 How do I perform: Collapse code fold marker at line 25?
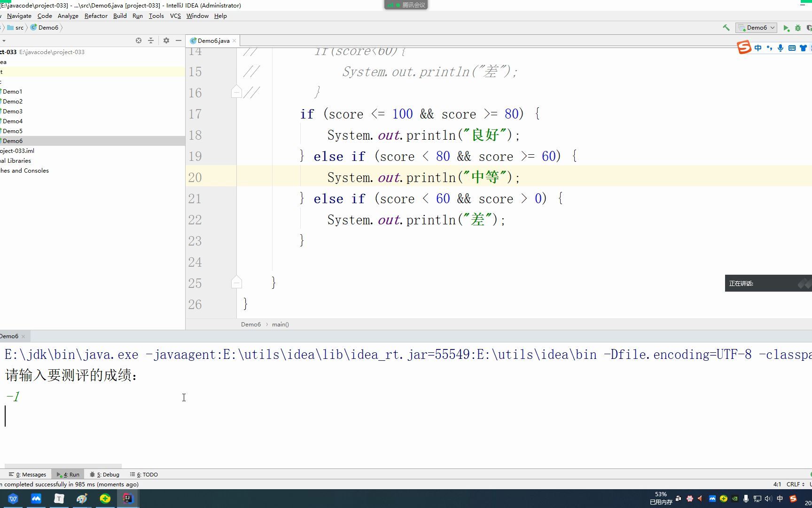236,282
